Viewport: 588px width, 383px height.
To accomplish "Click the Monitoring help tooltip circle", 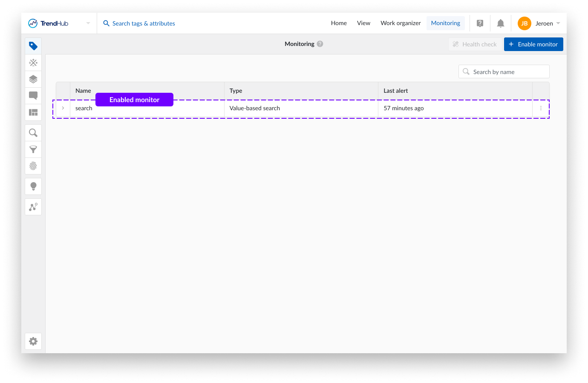I will 321,43.
